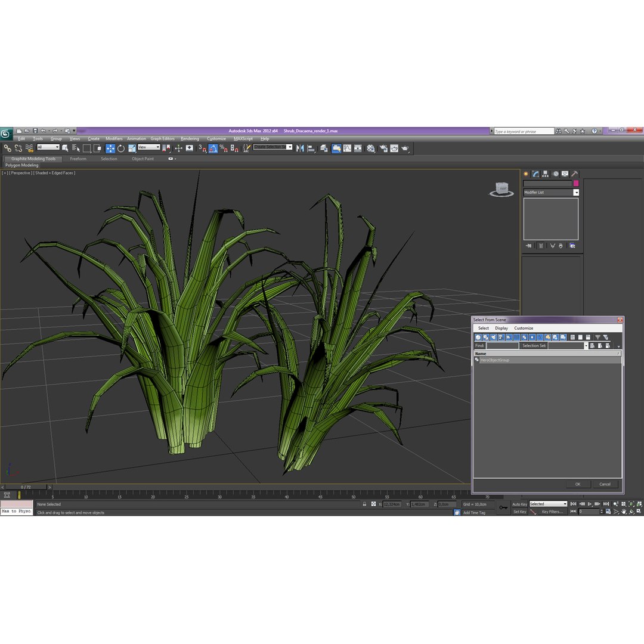Click the Align tool icon
The image size is (644, 644).
pyautogui.click(x=311, y=148)
